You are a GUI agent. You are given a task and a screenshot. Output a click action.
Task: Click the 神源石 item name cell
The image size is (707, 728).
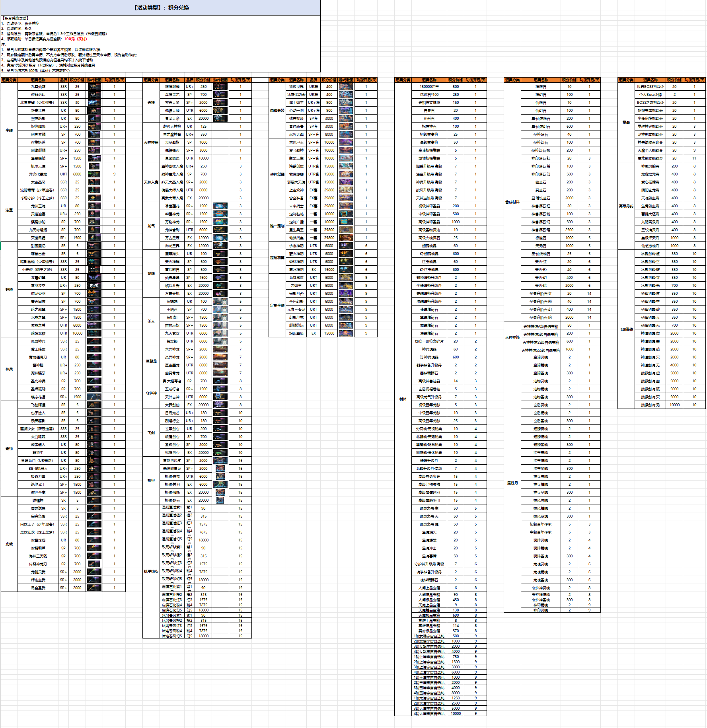point(541,87)
